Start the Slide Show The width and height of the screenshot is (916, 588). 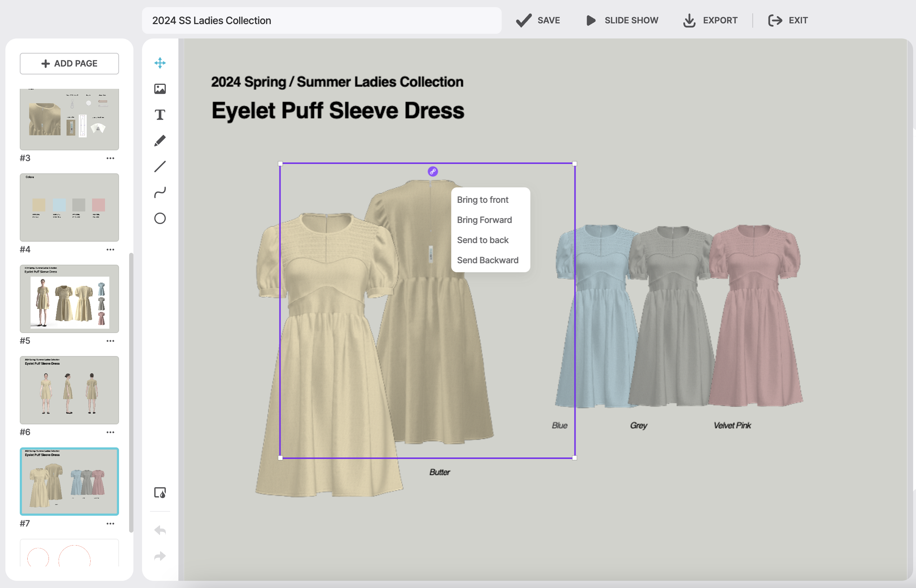point(622,20)
